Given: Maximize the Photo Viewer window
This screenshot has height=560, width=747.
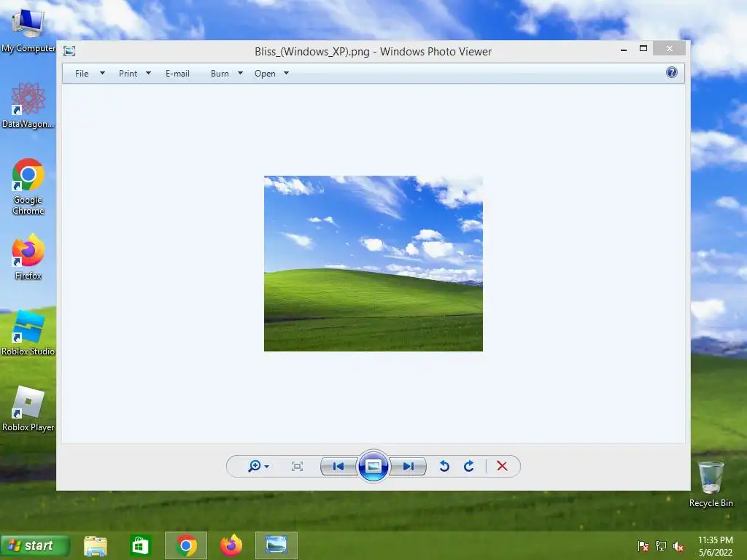Looking at the screenshot, I should point(643,49).
